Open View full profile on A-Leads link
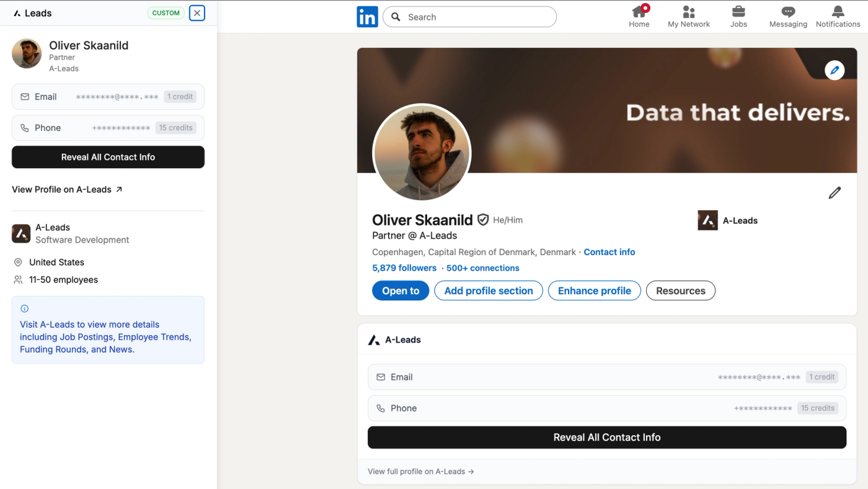 pyautogui.click(x=421, y=472)
